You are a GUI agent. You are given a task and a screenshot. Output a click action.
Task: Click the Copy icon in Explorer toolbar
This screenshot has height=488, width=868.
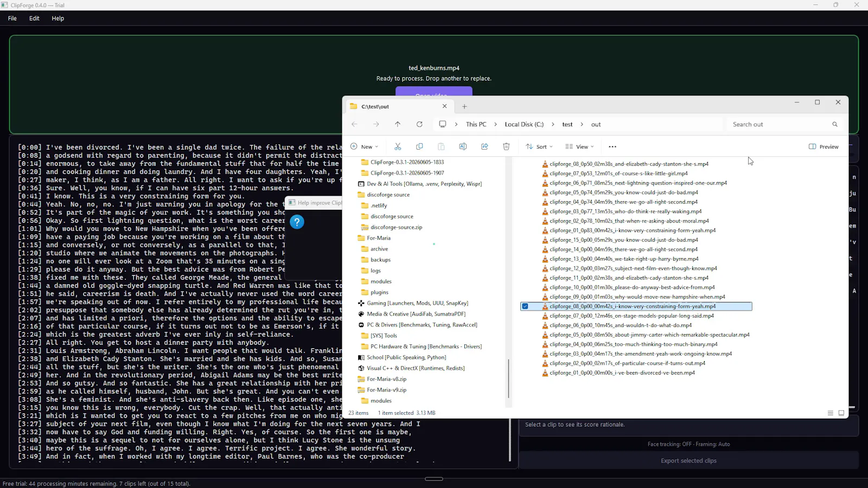[419, 146]
